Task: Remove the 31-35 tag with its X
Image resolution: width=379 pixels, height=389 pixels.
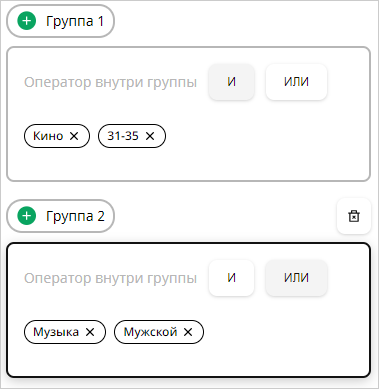Action: click(x=150, y=136)
